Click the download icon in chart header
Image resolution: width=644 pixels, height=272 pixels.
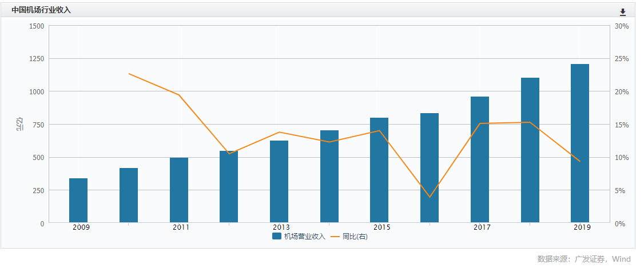pyautogui.click(x=623, y=12)
